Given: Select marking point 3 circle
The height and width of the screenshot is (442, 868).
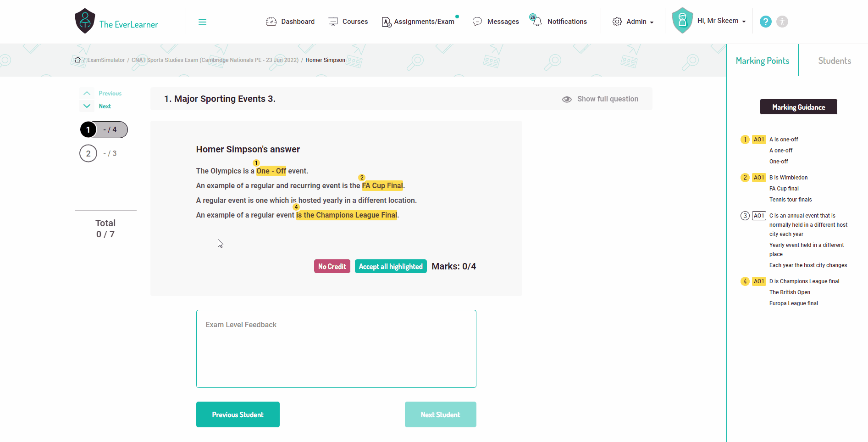Looking at the screenshot, I should point(745,216).
